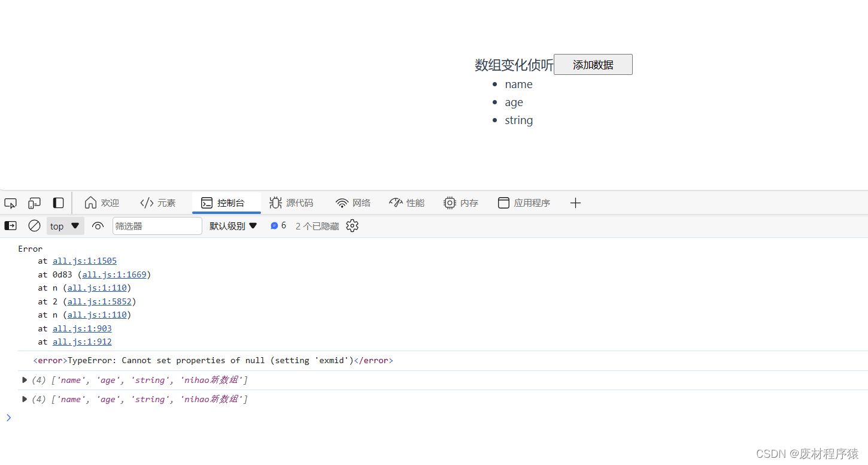The image size is (868, 465).
Task: Open the 默认级别 log level dropdown
Action: (x=233, y=226)
